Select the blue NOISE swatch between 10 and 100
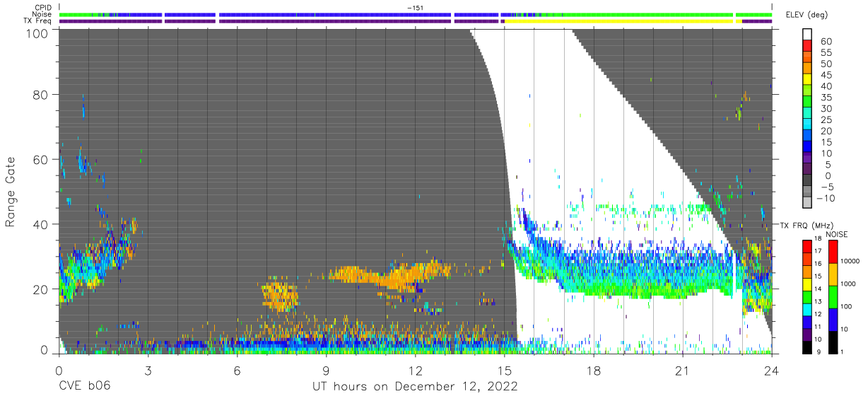 [x=833, y=319]
